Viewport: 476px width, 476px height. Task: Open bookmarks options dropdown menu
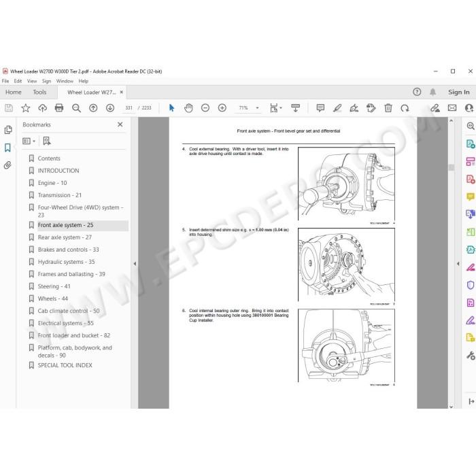[x=29, y=141]
